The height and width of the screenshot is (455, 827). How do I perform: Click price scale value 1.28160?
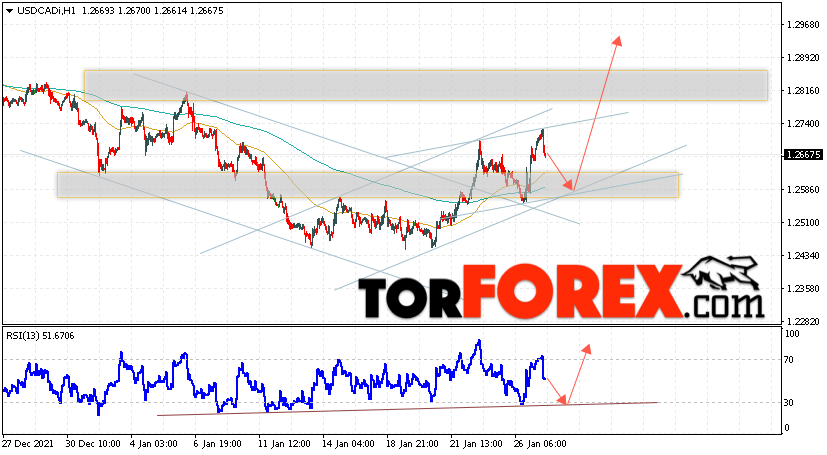(x=803, y=91)
